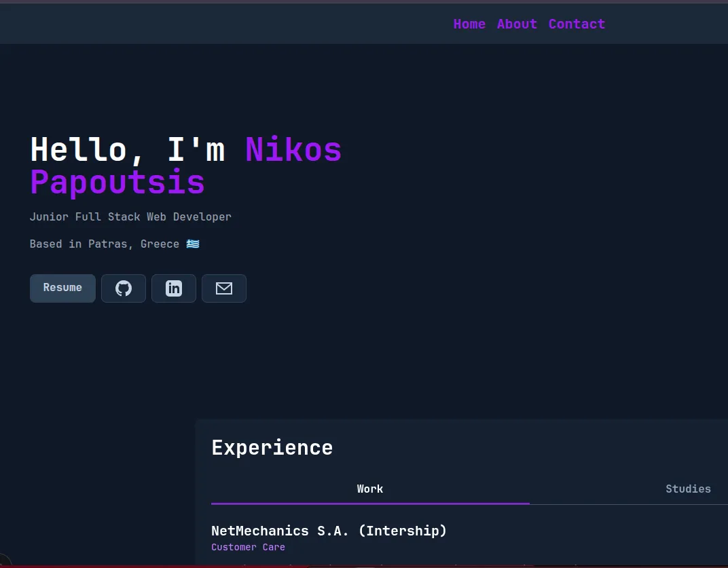Navigate to the Contact section
The image size is (728, 568).
577,24
